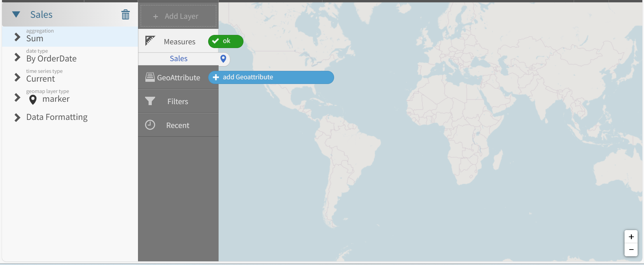Click Add Layer button
Viewport: 644px width, 265px height.
pyautogui.click(x=178, y=16)
